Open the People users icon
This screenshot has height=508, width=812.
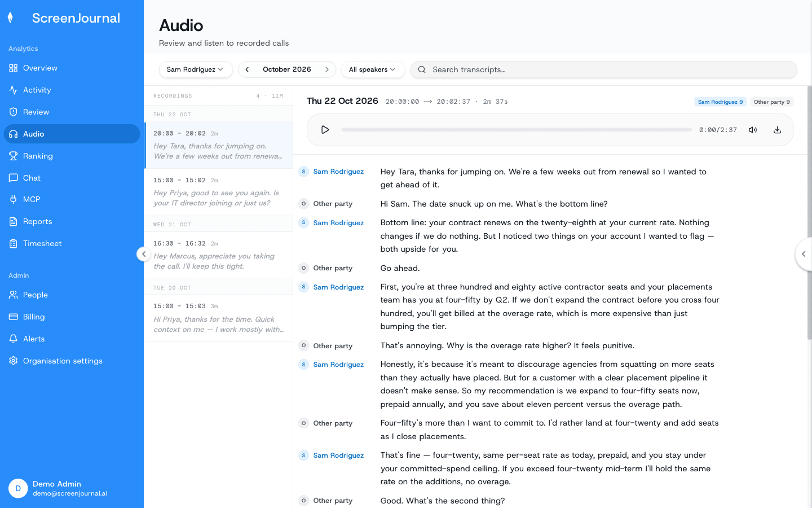pyautogui.click(x=14, y=295)
